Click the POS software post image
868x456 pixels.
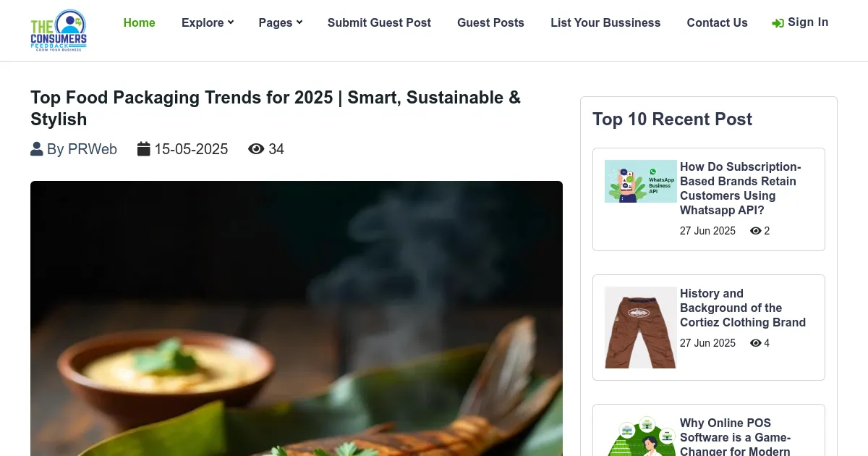[640, 436]
